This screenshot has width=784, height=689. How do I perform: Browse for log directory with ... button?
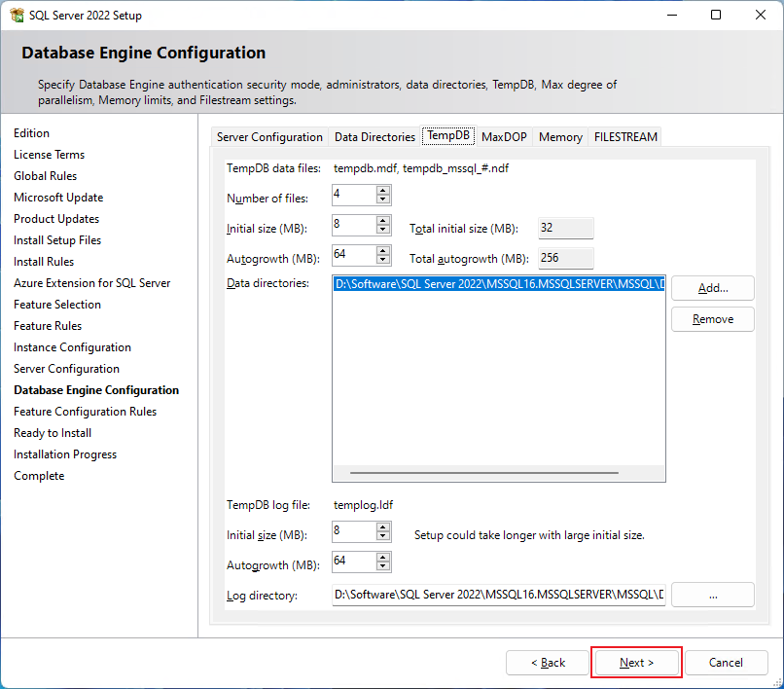coord(712,595)
